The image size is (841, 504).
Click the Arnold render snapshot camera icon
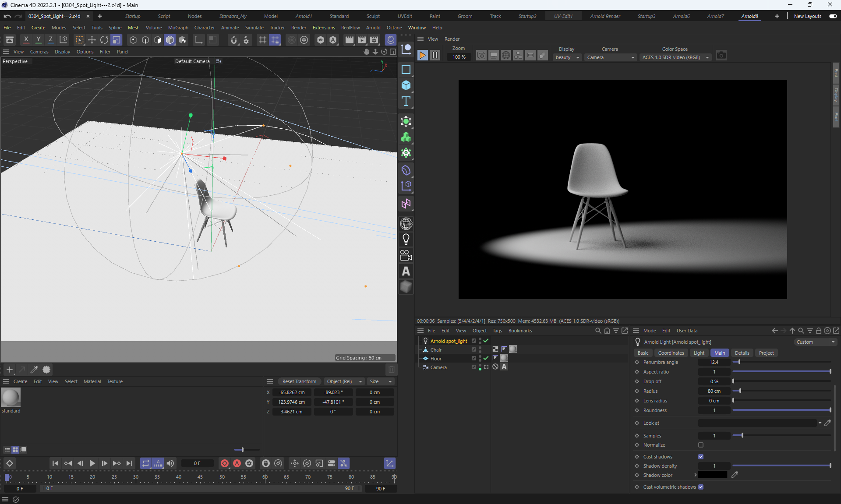721,56
